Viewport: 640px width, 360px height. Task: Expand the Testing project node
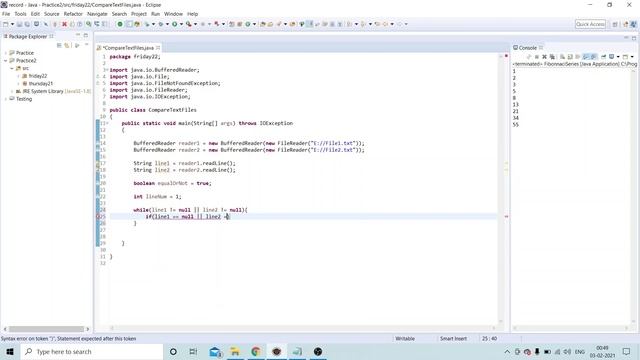pyautogui.click(x=6, y=99)
